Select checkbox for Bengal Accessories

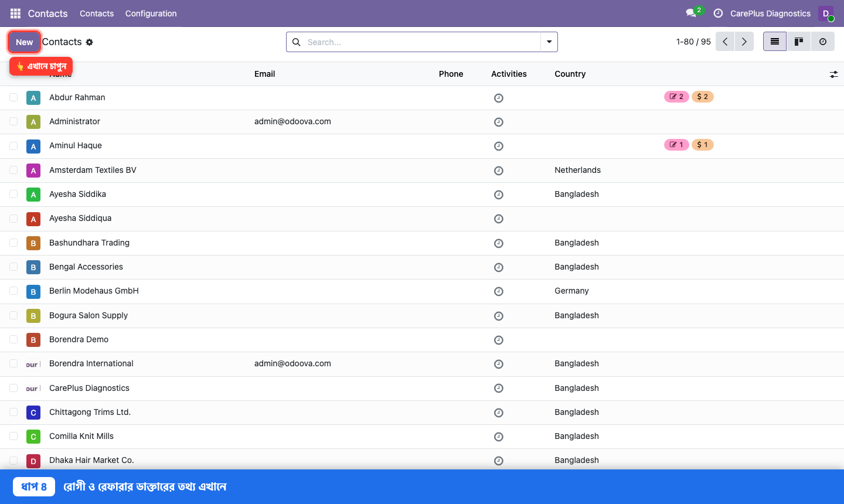coord(13,267)
